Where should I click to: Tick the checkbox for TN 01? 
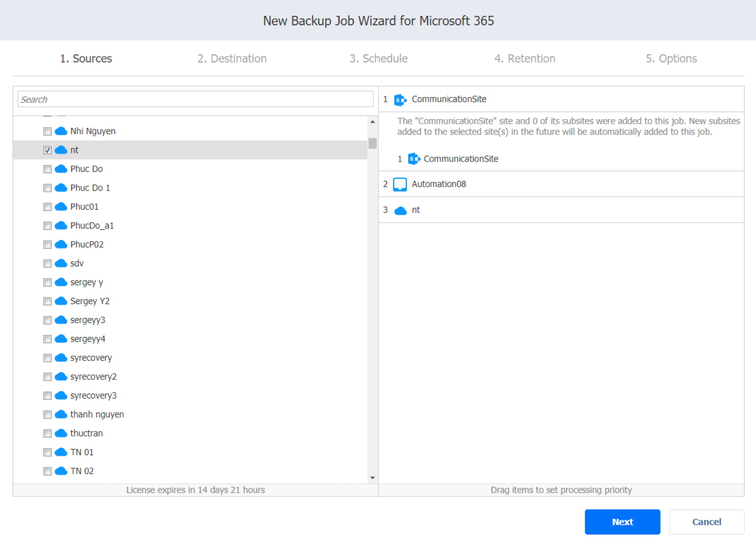pos(48,452)
